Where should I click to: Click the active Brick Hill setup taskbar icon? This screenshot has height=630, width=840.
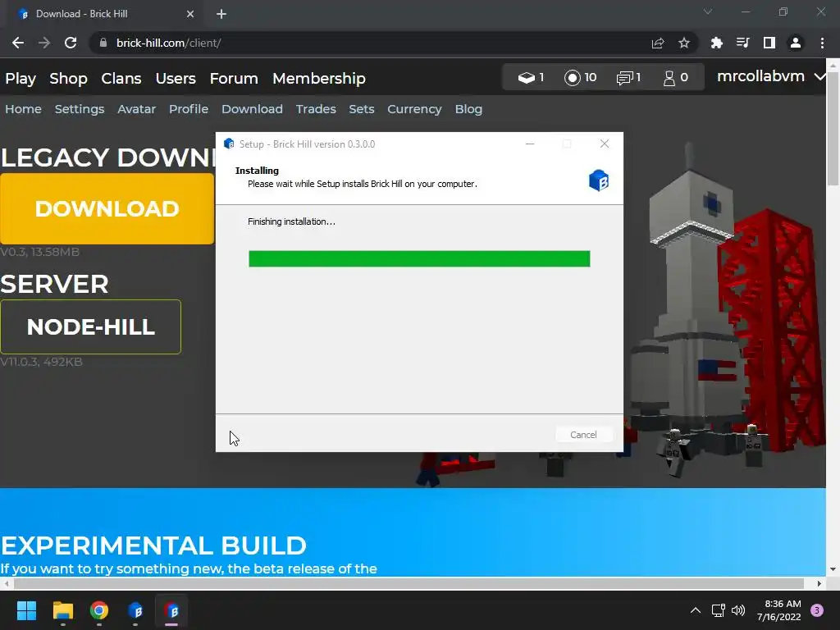coord(171,610)
